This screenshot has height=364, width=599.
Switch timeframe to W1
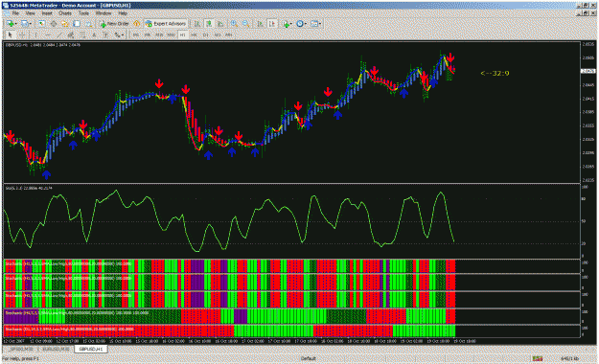(x=218, y=34)
